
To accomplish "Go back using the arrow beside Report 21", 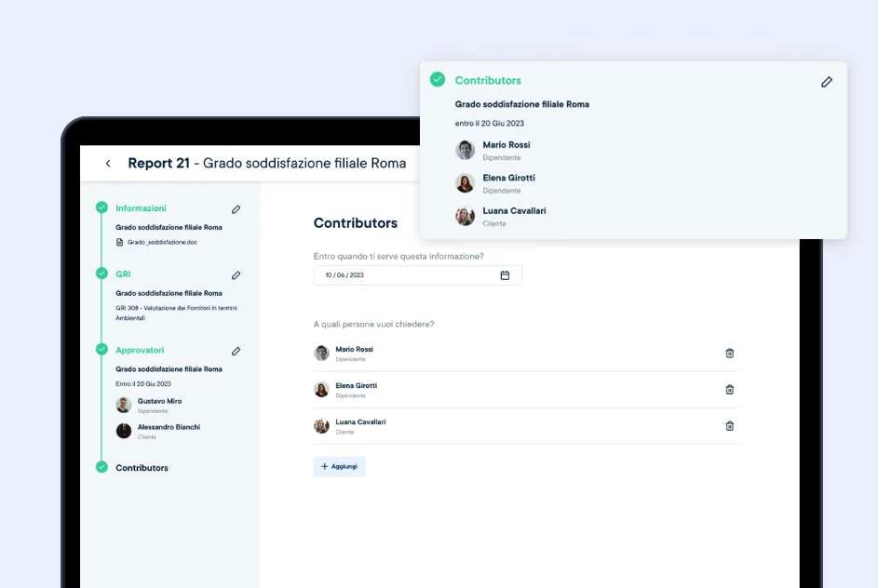I will click(x=108, y=164).
